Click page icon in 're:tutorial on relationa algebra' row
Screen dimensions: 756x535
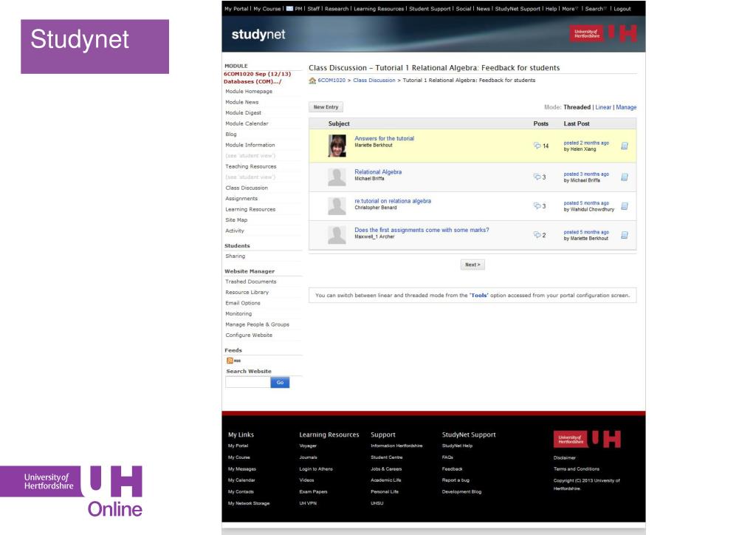(x=625, y=206)
